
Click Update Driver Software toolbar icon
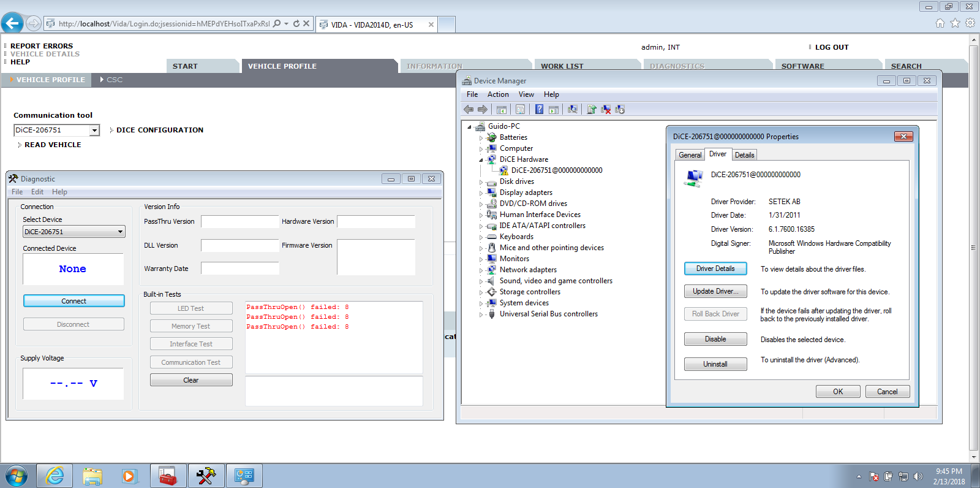[592, 109]
